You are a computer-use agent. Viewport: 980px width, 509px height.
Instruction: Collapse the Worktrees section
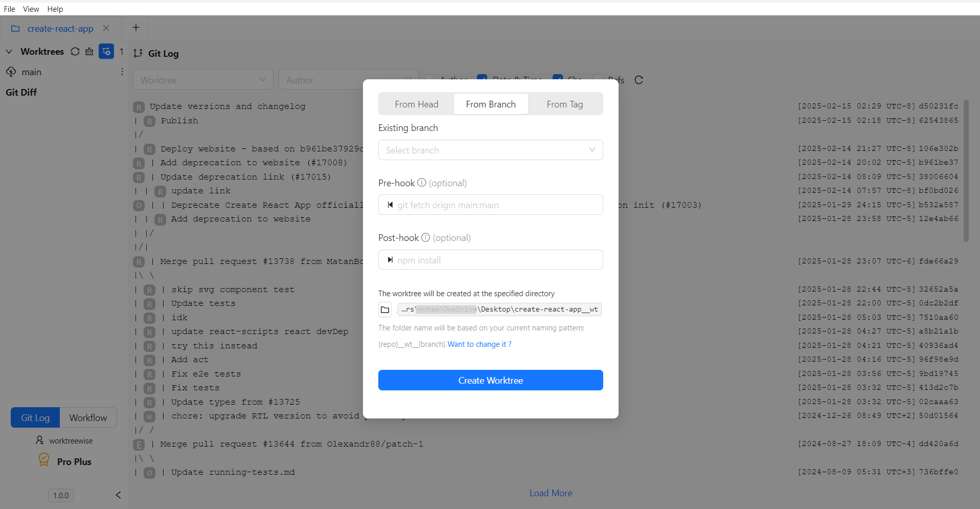coord(9,52)
